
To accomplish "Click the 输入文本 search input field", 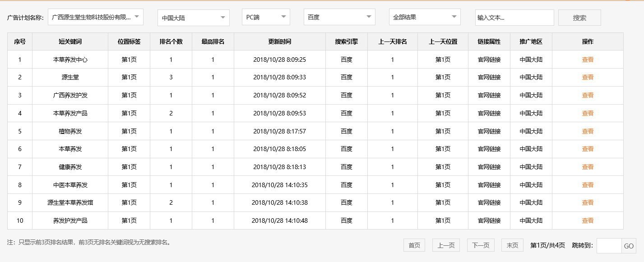I will click(514, 17).
